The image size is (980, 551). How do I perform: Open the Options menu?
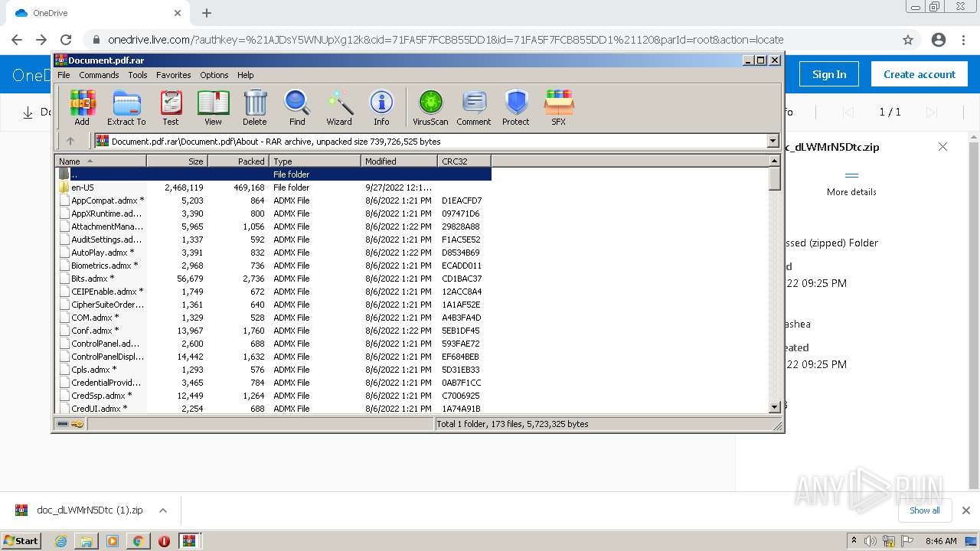[214, 75]
